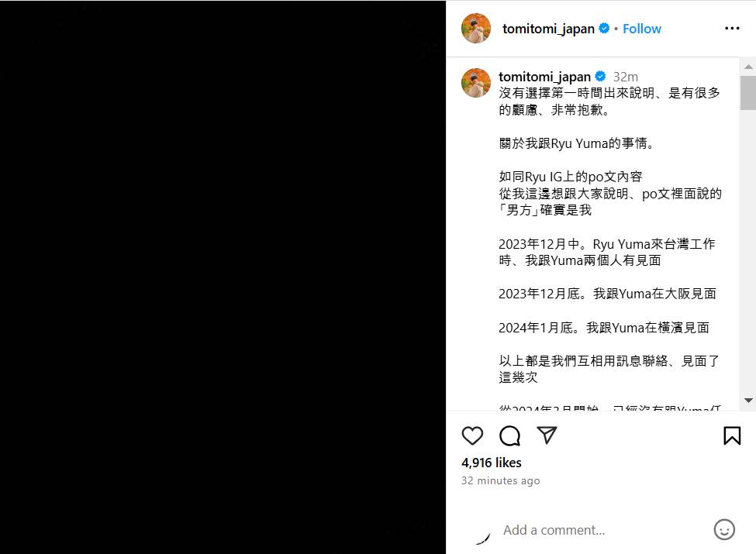This screenshot has height=554, width=756.
Task: Click the caption scrollbar thumb
Action: tap(747, 93)
